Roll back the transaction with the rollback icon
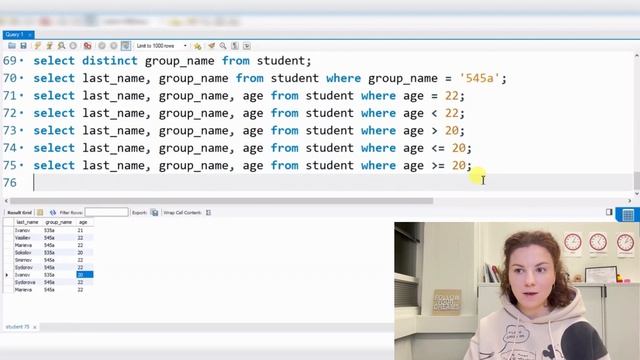The width and height of the screenshot is (640, 360). [113, 46]
